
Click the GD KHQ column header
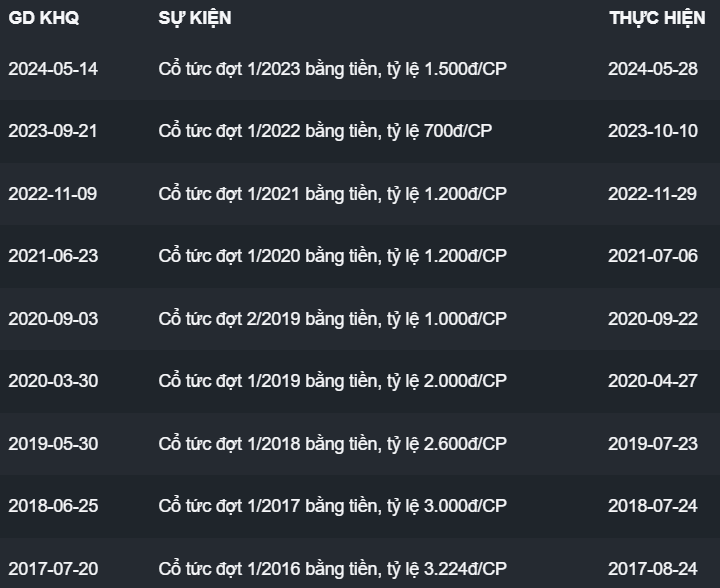click(43, 19)
